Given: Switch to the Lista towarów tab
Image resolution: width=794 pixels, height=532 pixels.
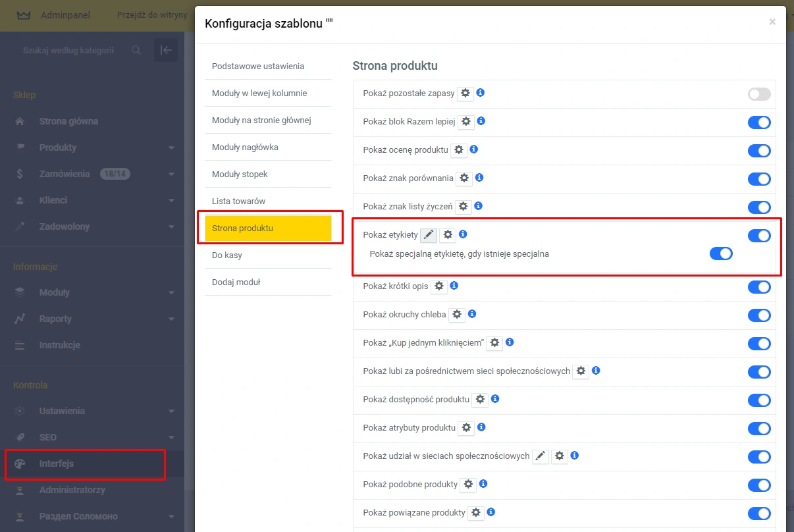Looking at the screenshot, I should point(238,201).
